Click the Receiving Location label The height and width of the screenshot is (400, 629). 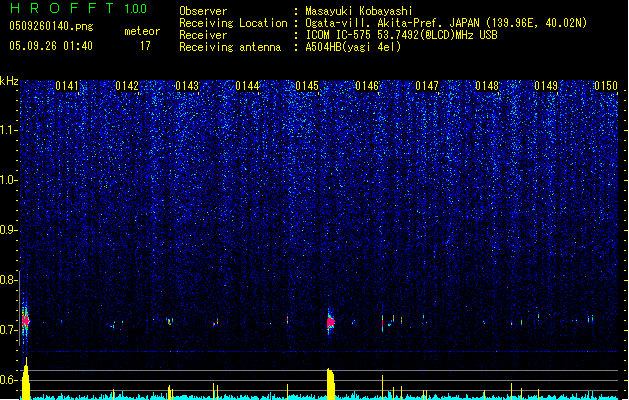tap(233, 23)
